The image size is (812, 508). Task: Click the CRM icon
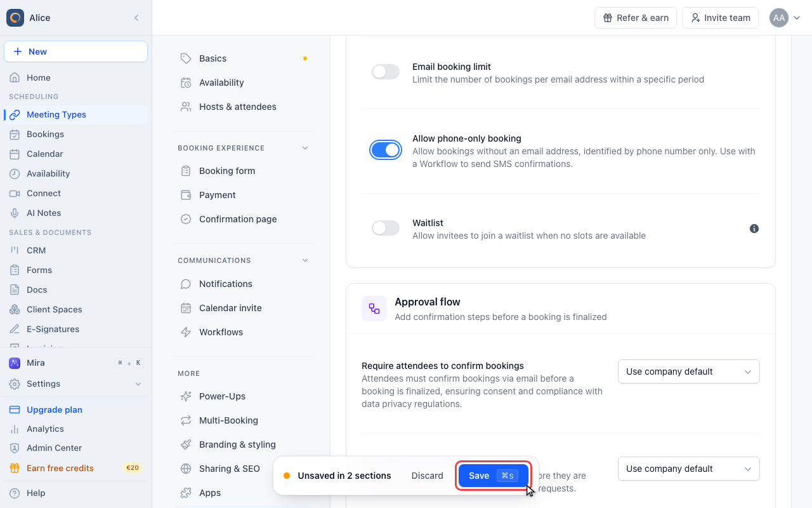tap(15, 250)
